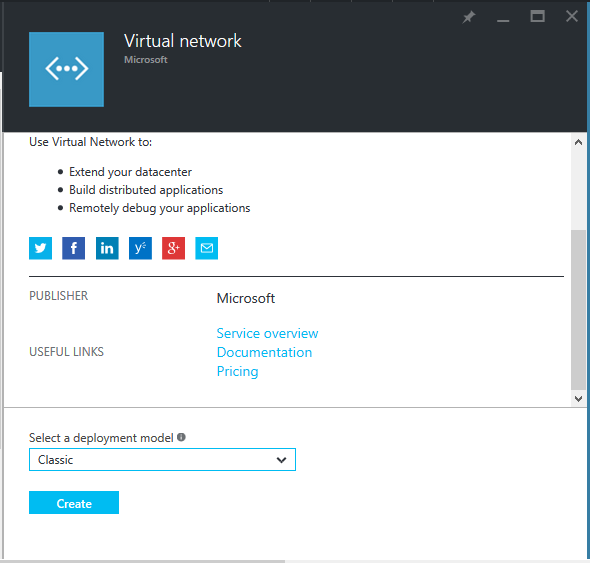Share on Yammer icon
Viewport: 590px width, 563px height.
(140, 248)
